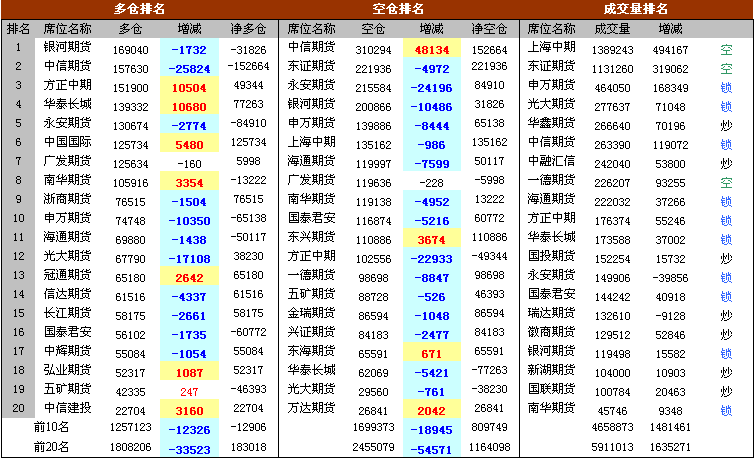Select seat name 新湖期货
The image size is (755, 458).
(551, 370)
